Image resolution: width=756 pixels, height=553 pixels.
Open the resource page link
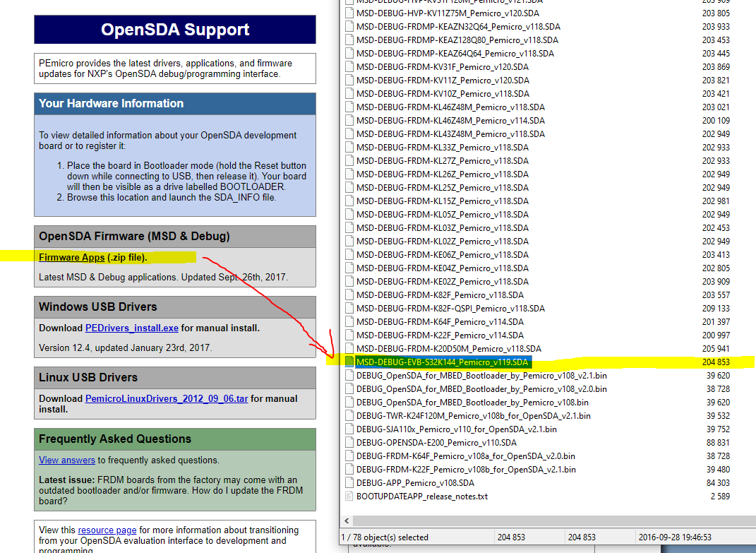tap(107, 530)
